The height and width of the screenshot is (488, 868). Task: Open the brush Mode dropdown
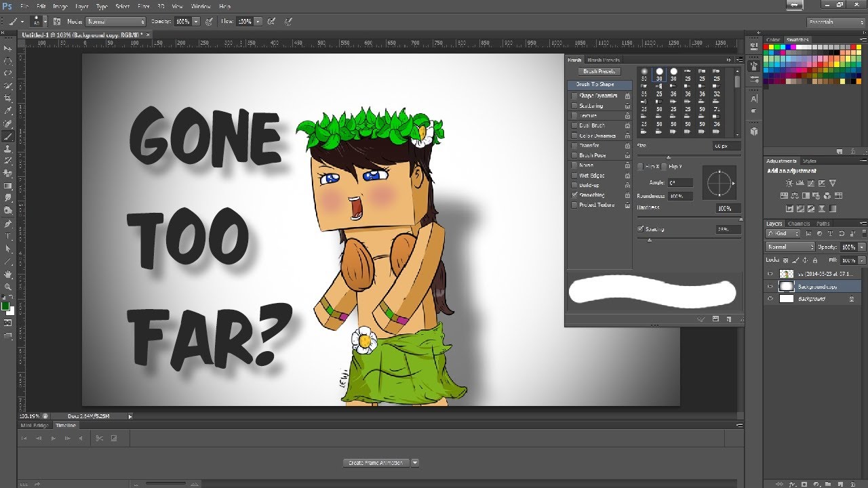[x=115, y=22]
